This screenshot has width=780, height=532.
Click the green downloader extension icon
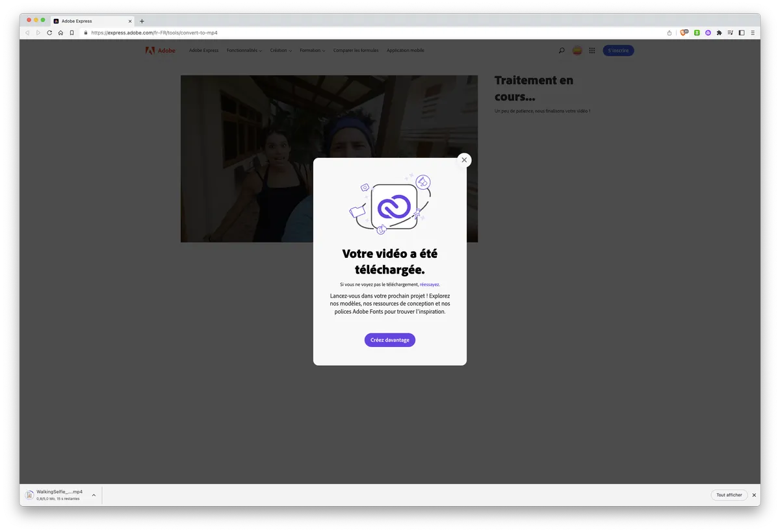(697, 32)
